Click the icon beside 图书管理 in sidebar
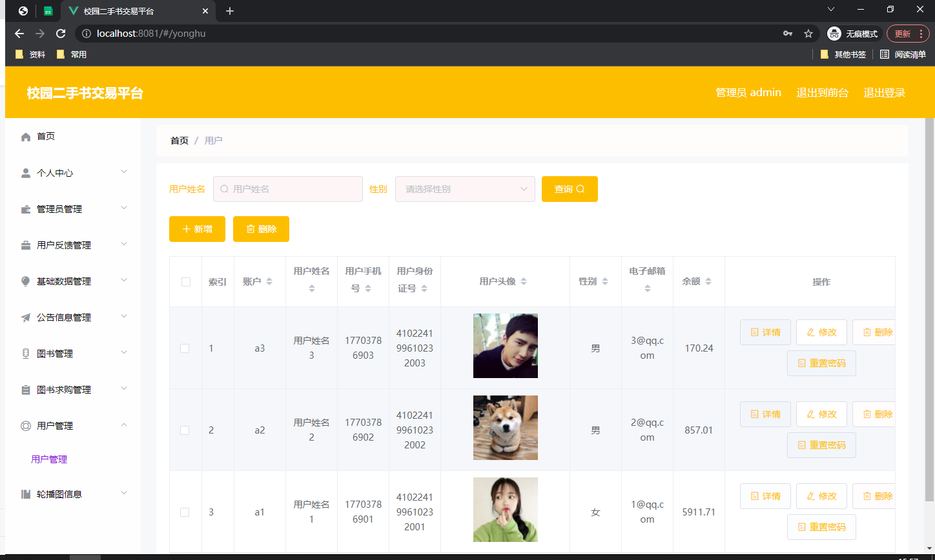This screenshot has height=560, width=935. [x=26, y=354]
